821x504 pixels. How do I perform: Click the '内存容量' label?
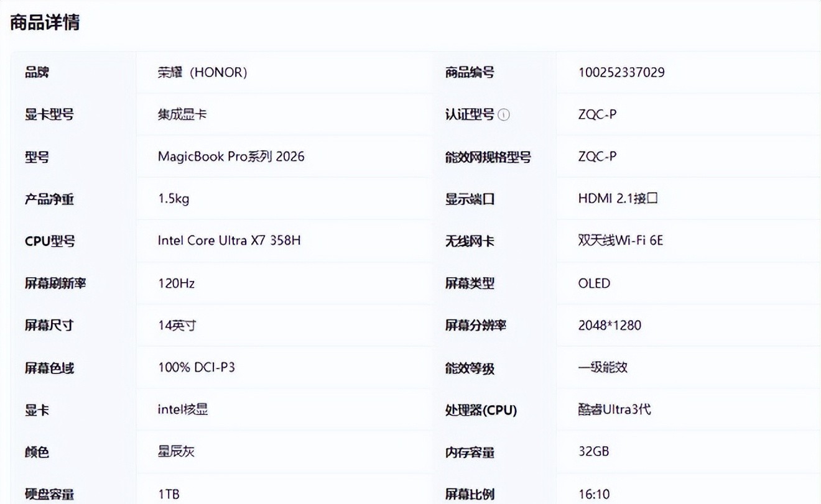(470, 452)
